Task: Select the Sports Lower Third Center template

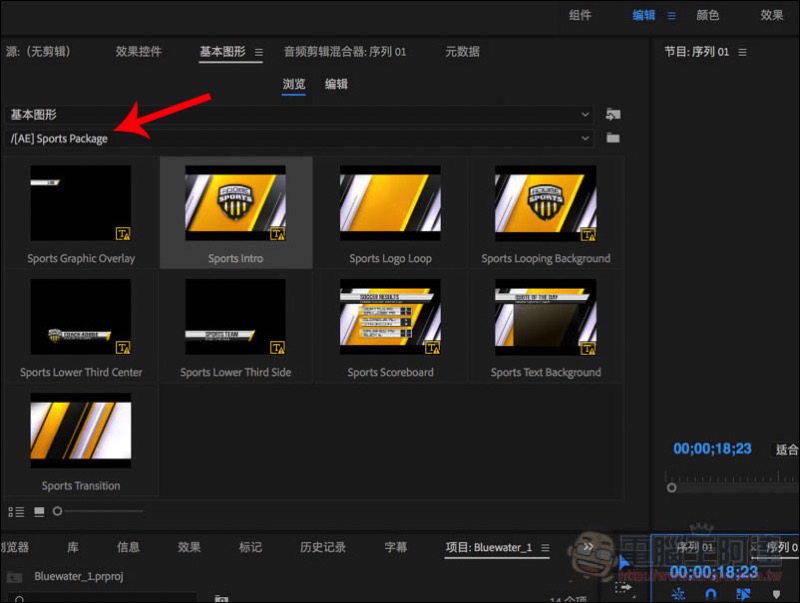Action: coord(81,327)
